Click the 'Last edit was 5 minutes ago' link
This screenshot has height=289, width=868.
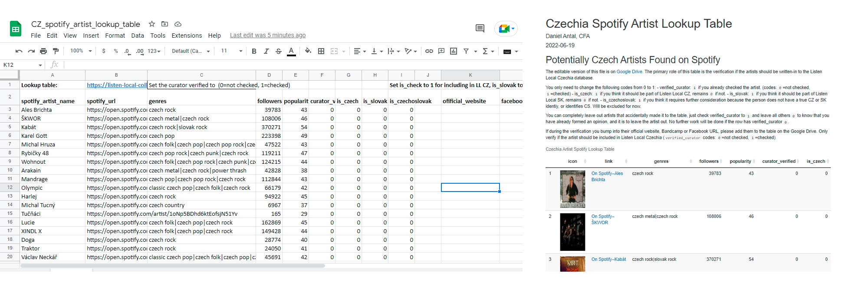click(268, 36)
